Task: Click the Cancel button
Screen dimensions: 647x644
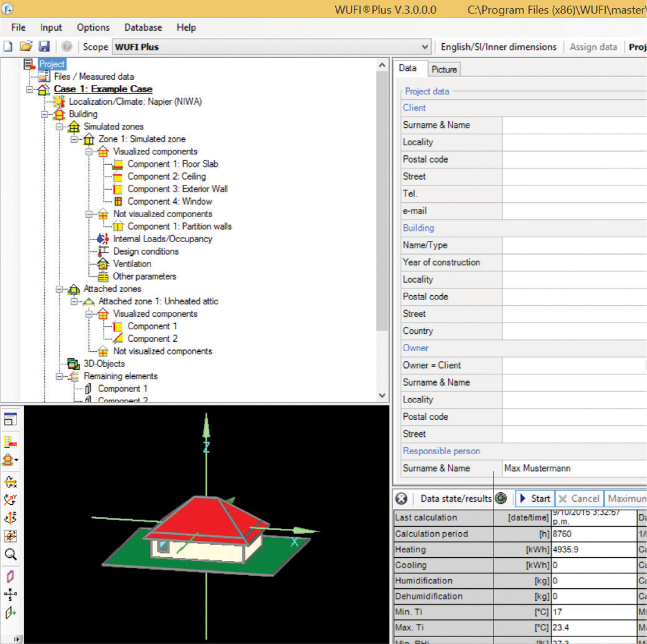Action: (x=579, y=499)
